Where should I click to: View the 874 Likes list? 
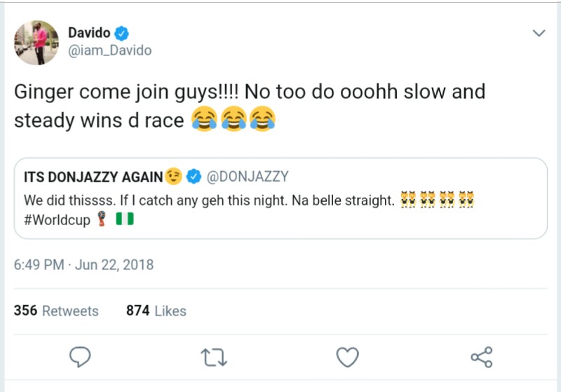(x=156, y=311)
